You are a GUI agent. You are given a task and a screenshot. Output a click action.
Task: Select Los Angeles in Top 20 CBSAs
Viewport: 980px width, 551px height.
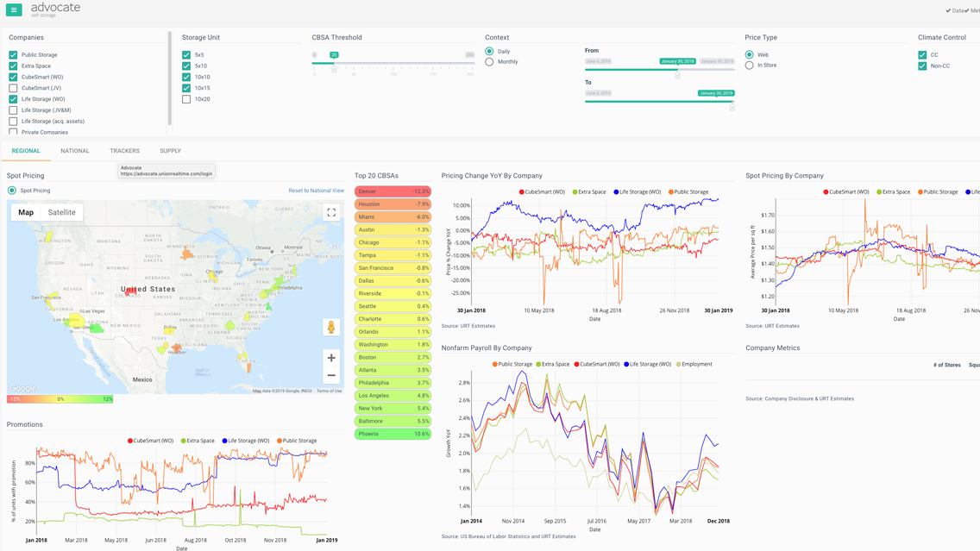click(x=393, y=396)
